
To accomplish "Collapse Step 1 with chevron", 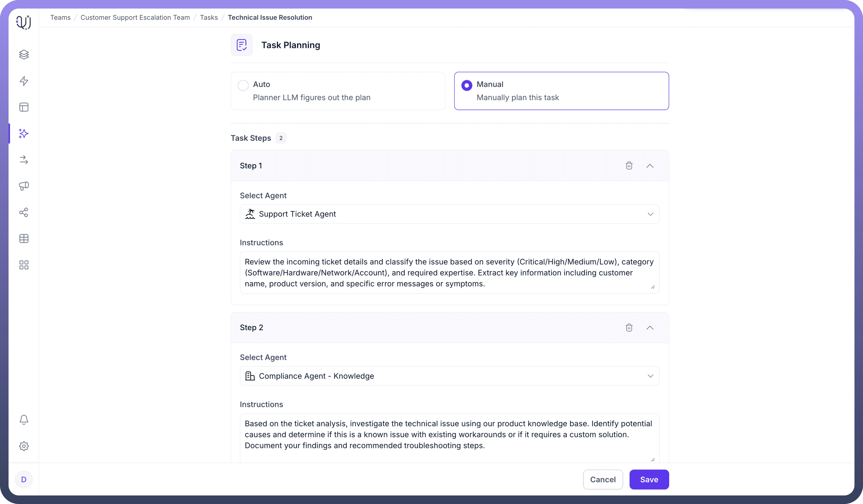I will [x=650, y=166].
